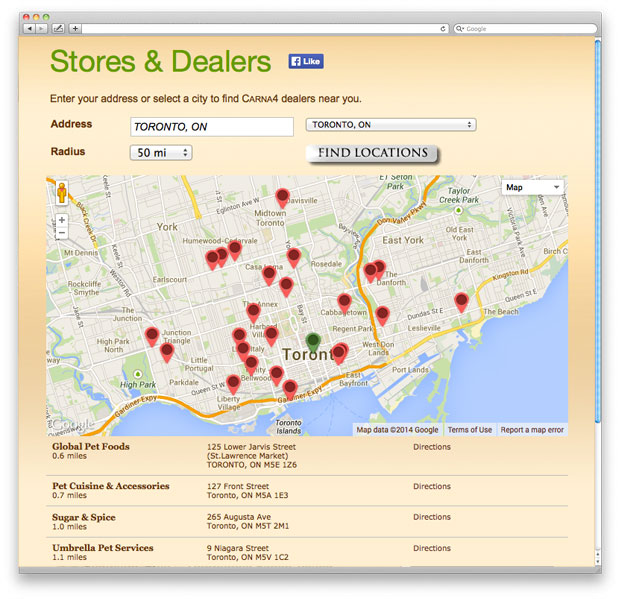Open the TORONTO, ON city dropdown
Viewport: 620px width, 599px height.
pos(391,125)
